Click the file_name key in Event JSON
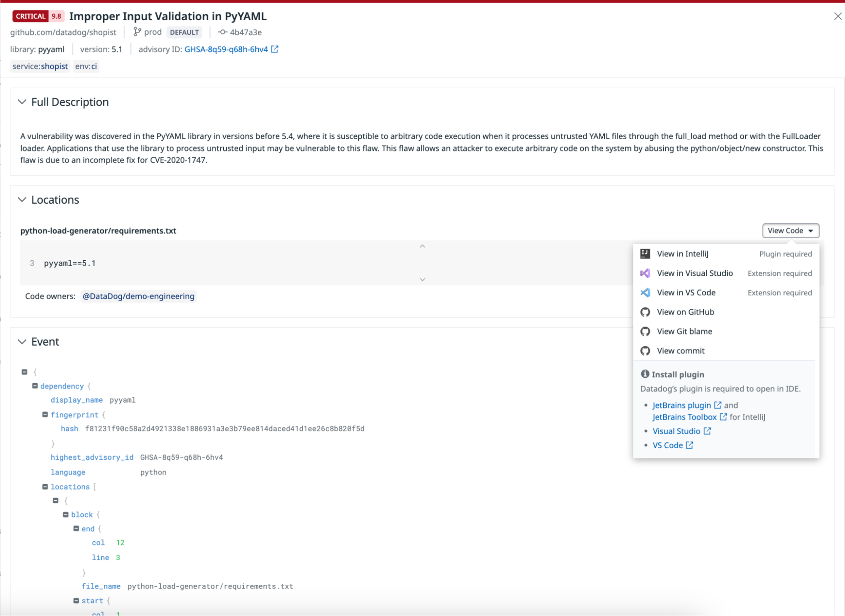 101,586
